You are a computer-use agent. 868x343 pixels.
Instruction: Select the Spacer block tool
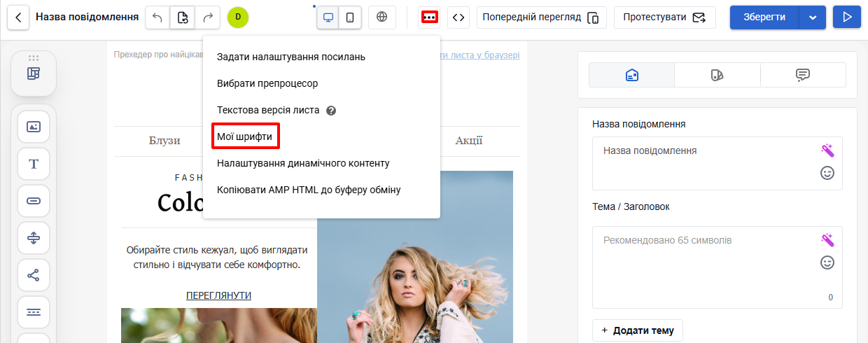[x=34, y=238]
